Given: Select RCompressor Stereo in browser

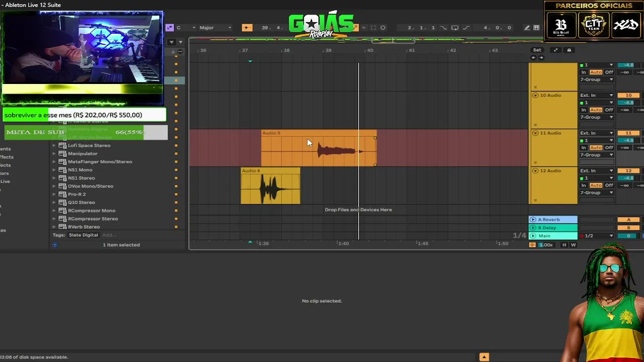Looking at the screenshot, I should (93, 219).
